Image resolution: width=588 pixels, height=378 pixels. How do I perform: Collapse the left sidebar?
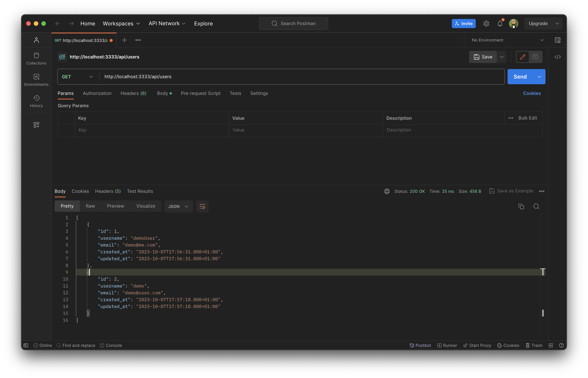pyautogui.click(x=26, y=345)
